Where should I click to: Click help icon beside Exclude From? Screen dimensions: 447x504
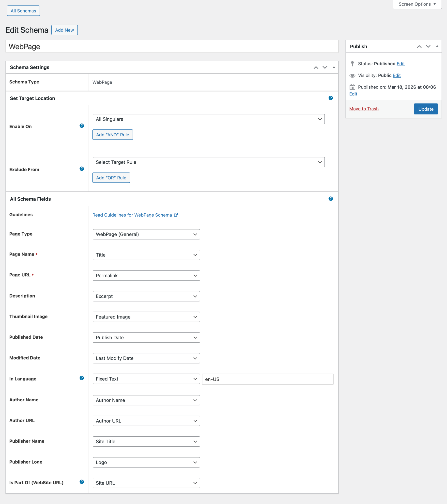tap(82, 169)
